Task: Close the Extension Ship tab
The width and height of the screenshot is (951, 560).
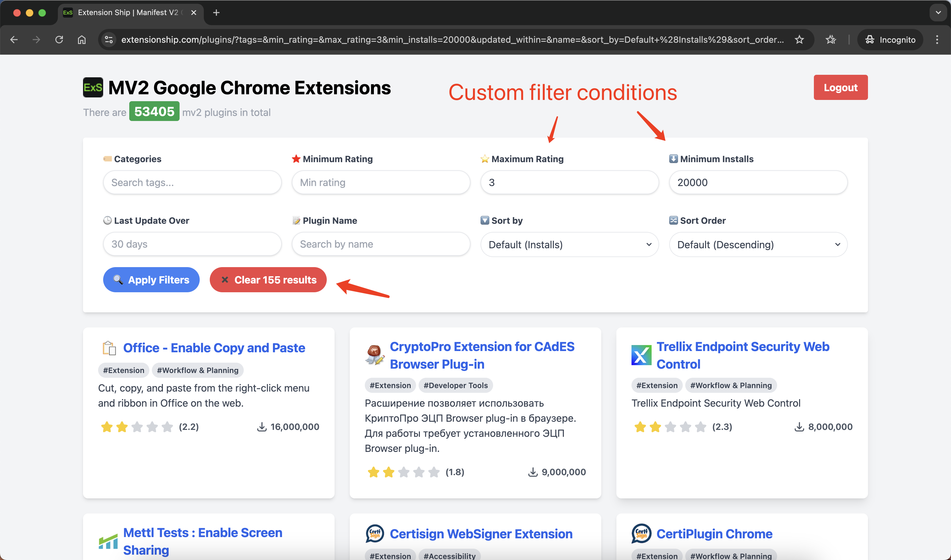Action: [194, 13]
